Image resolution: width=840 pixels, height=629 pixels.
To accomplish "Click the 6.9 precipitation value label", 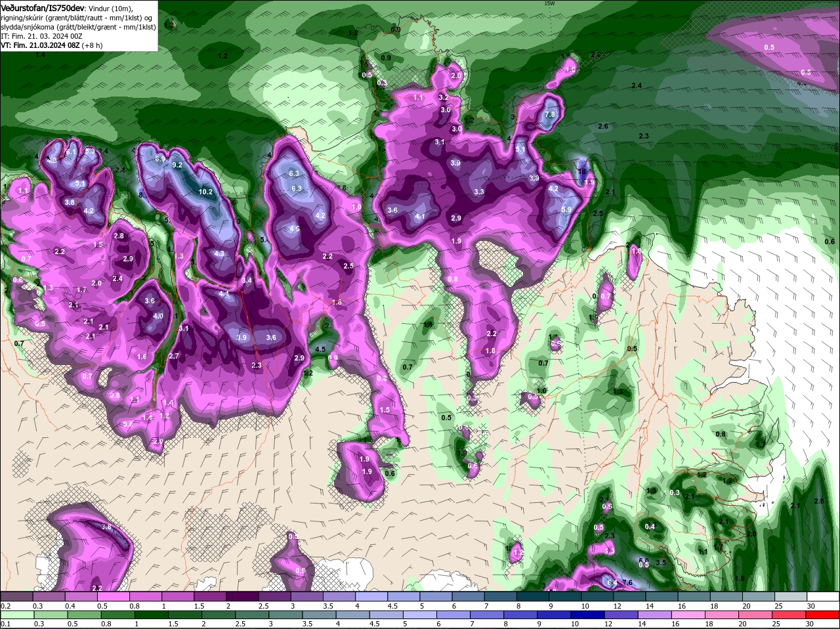I will (160, 160).
